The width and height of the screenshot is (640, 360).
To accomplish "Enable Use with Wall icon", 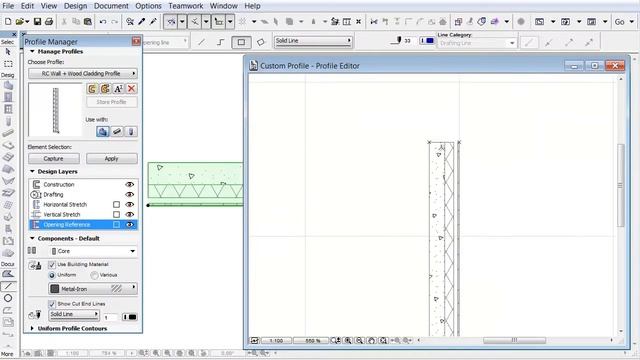I will 103,131.
